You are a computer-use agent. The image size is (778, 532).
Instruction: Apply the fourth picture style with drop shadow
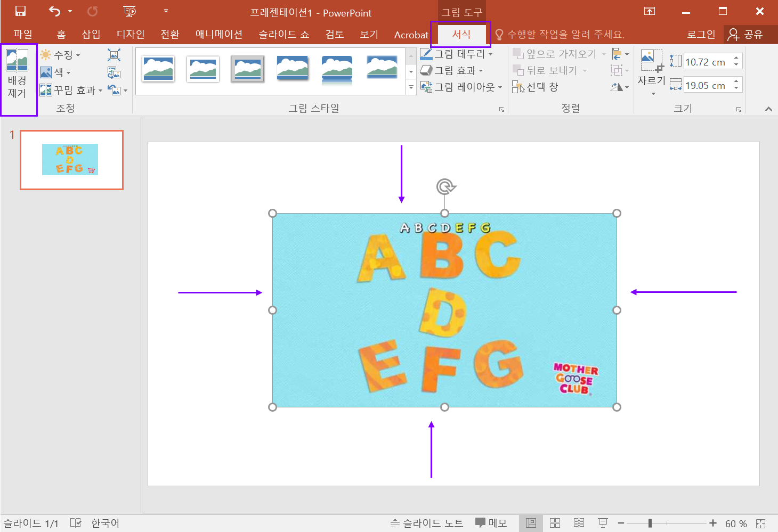click(293, 69)
